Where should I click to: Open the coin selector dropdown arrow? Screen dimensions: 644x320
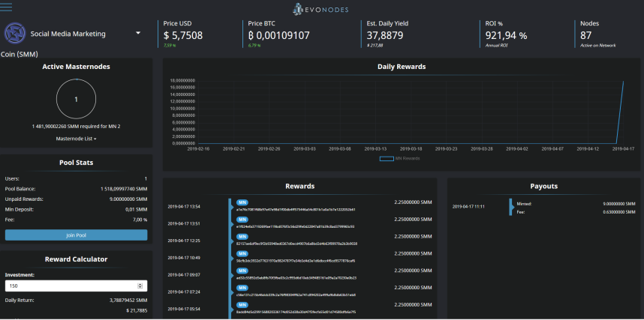pyautogui.click(x=138, y=33)
